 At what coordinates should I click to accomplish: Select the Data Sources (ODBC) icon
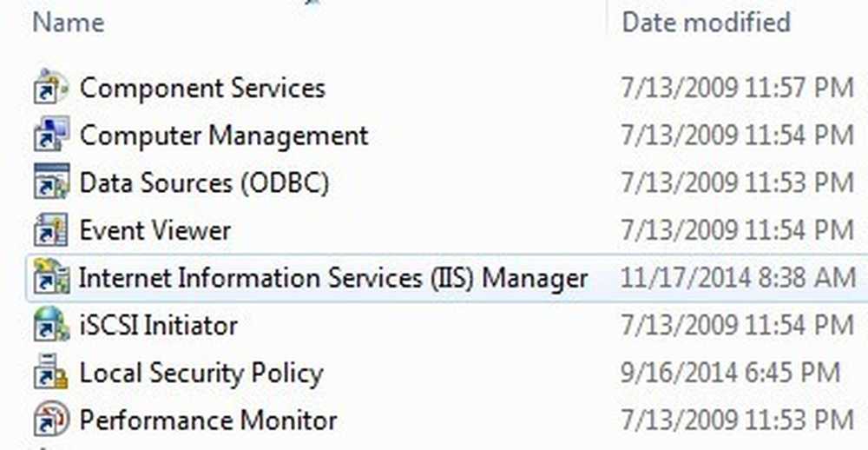[51, 182]
